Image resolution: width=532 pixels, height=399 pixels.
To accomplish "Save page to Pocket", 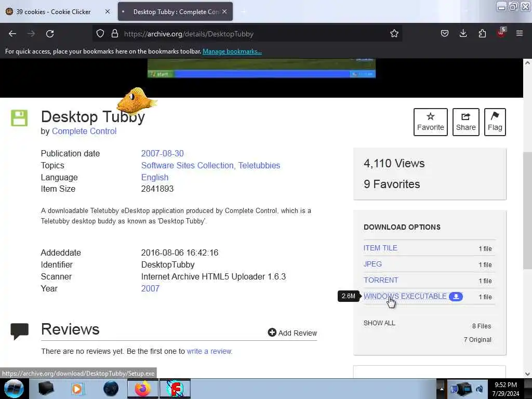I will click(x=445, y=34).
